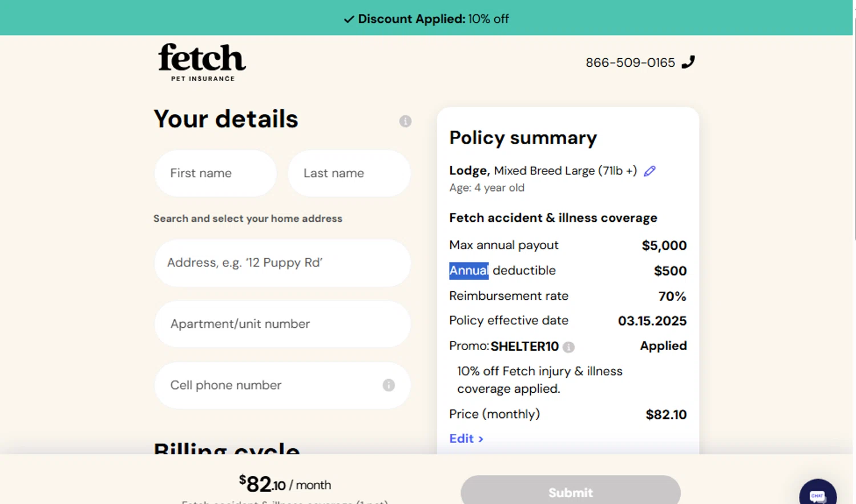Click the $82.10 / month bottom bar price
This screenshot has width=856, height=504.
[285, 484]
